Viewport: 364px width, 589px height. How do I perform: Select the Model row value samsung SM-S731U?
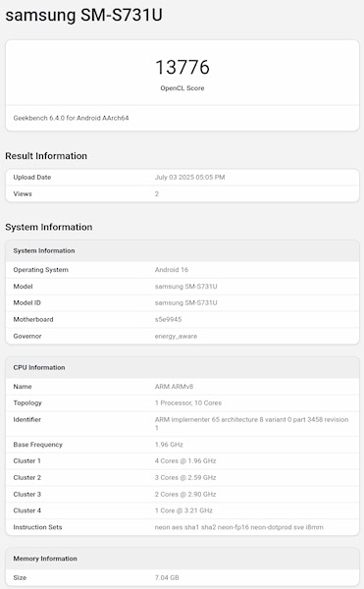pos(185,287)
